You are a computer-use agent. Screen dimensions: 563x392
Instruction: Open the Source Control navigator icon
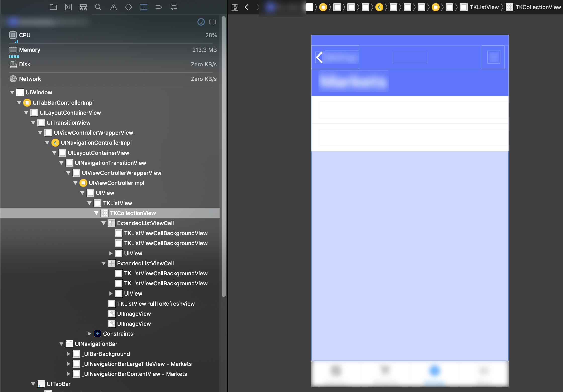[68, 7]
